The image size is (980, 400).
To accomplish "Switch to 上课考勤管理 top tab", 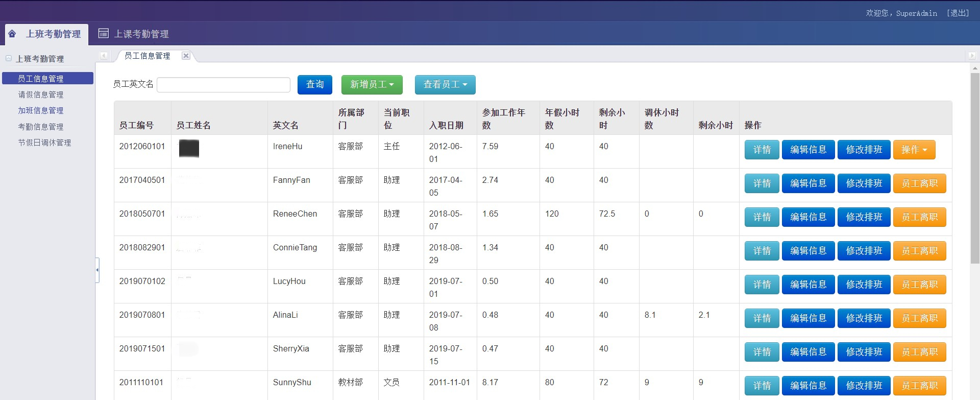I will click(x=141, y=34).
